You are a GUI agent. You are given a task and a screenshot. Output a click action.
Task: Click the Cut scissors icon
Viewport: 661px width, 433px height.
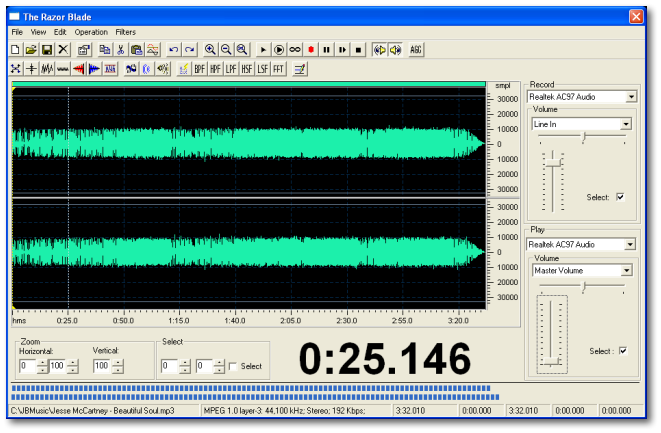[x=120, y=49]
